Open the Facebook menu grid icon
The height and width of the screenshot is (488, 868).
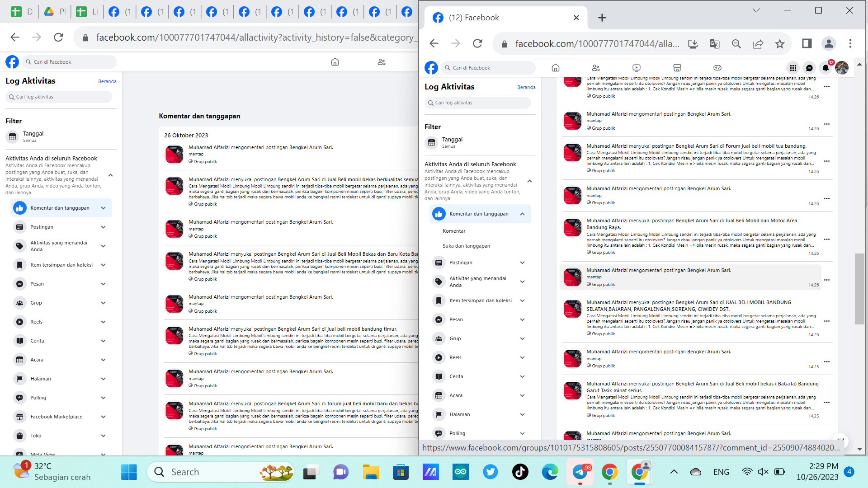tap(793, 68)
